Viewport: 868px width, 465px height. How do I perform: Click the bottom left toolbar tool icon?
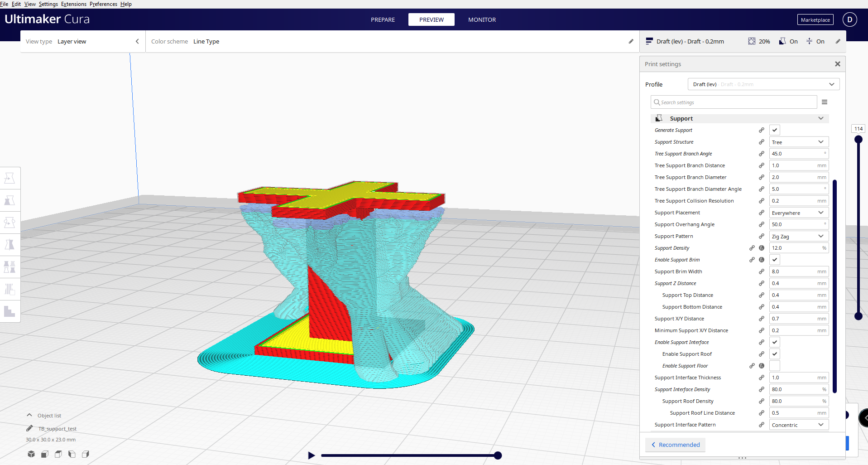pos(10,311)
